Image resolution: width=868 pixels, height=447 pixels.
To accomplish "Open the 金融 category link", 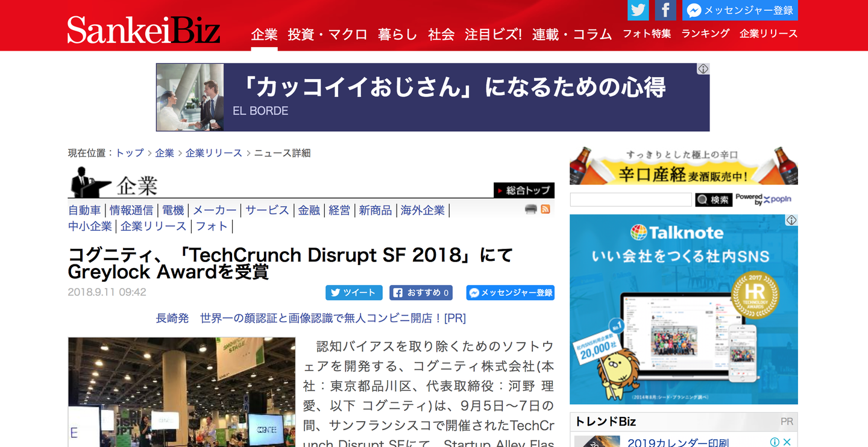I will [x=309, y=210].
